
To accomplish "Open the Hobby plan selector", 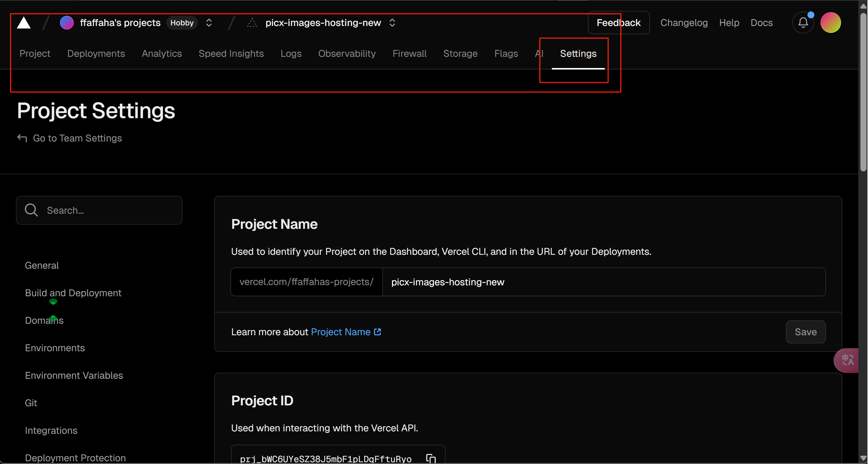I will (182, 23).
